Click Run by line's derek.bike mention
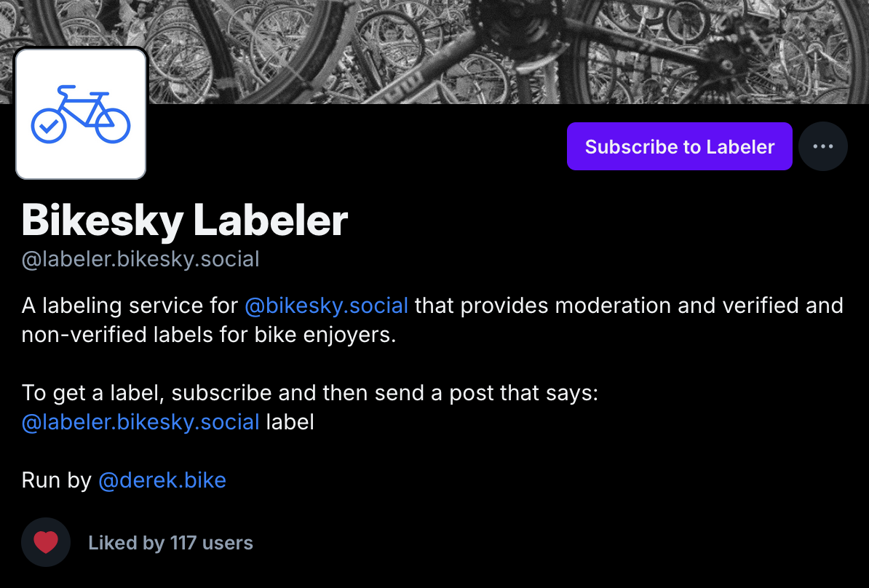This screenshot has width=869, height=588. [162, 480]
